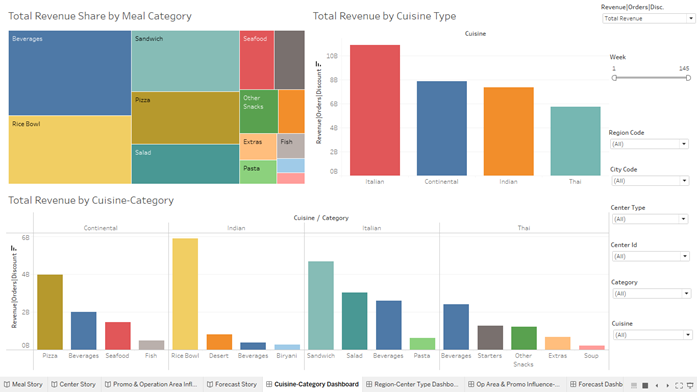Image resolution: width=697 pixels, height=392 pixels.
Task: Switch to the Center Story tab
Action: 73,384
